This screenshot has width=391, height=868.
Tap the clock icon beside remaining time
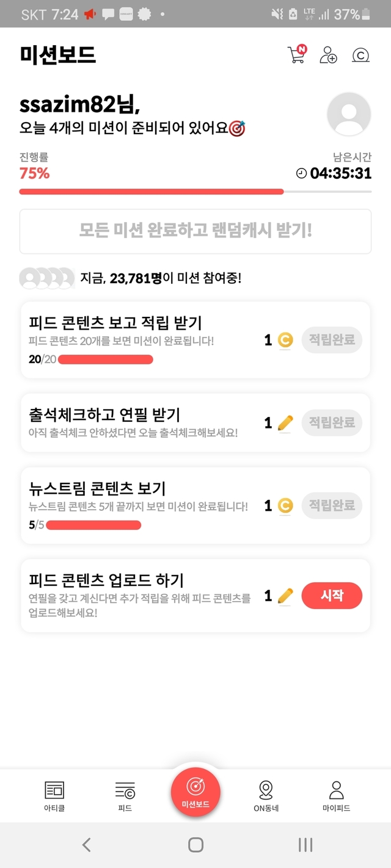(x=301, y=173)
